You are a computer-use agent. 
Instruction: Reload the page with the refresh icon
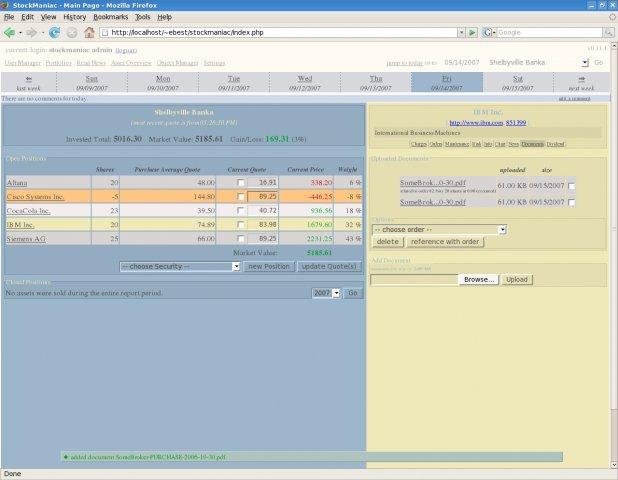[54, 33]
